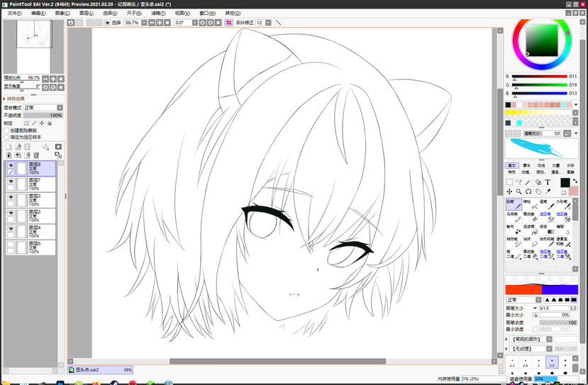Open the 文件(F) menu
Image resolution: width=588 pixels, height=385 pixels.
(x=14, y=13)
